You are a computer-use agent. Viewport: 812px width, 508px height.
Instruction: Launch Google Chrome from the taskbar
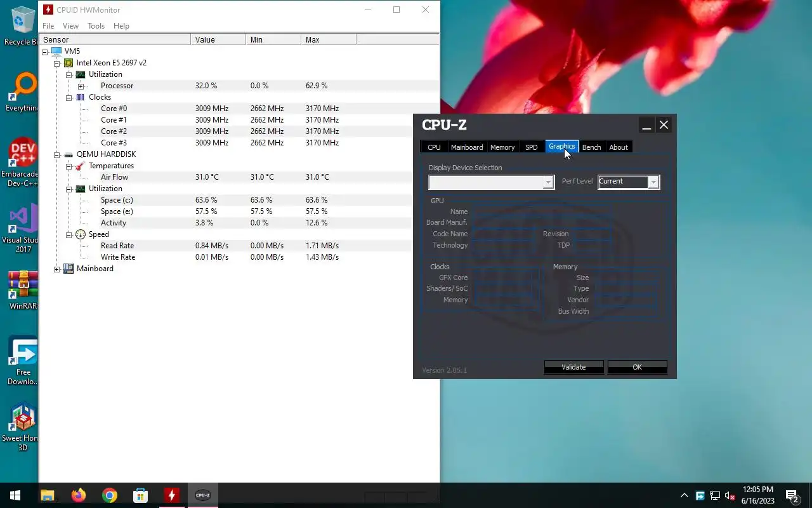109,495
